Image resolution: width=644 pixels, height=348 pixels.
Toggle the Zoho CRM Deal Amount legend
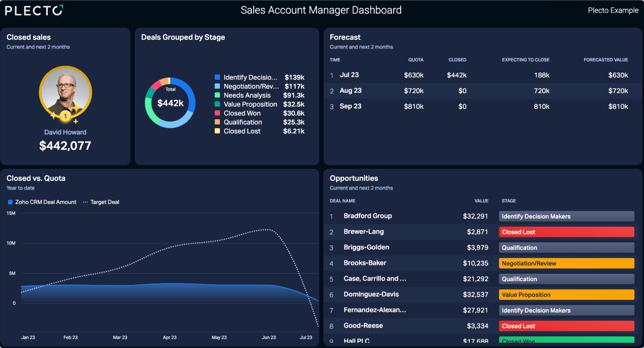[42, 202]
